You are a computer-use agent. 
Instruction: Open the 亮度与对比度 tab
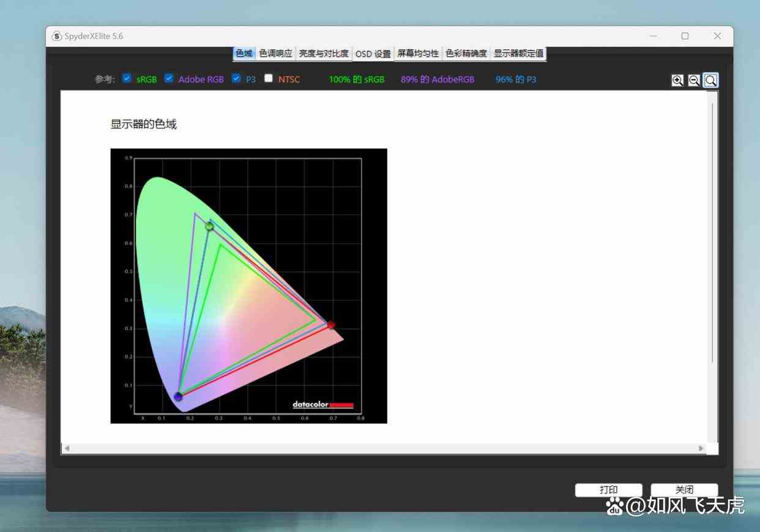322,53
